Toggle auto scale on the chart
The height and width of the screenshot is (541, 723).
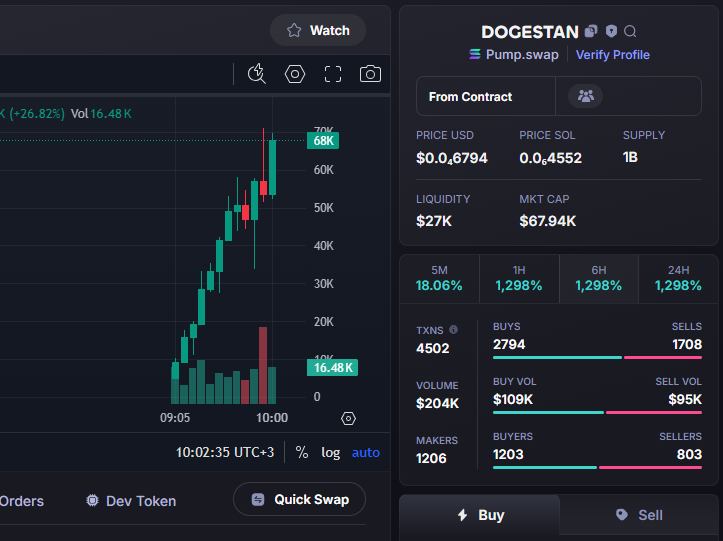pyautogui.click(x=366, y=452)
